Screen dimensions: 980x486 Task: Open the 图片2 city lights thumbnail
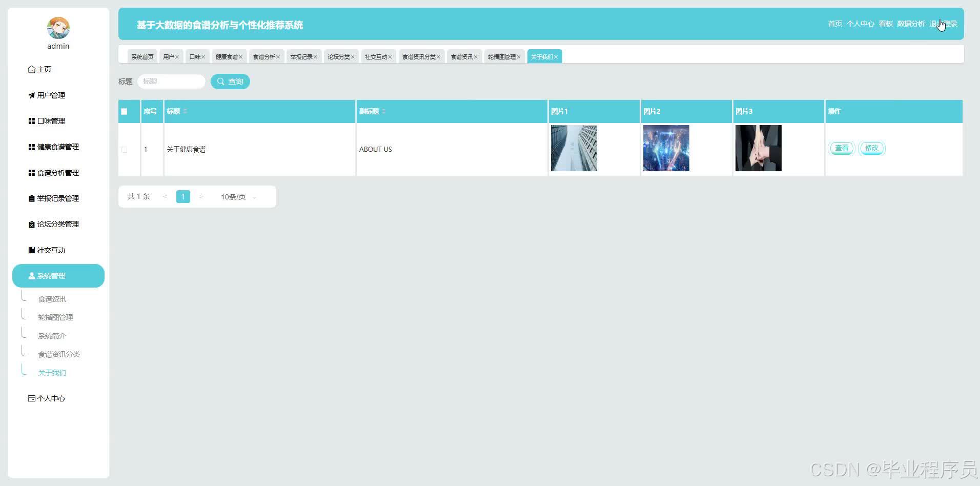666,148
